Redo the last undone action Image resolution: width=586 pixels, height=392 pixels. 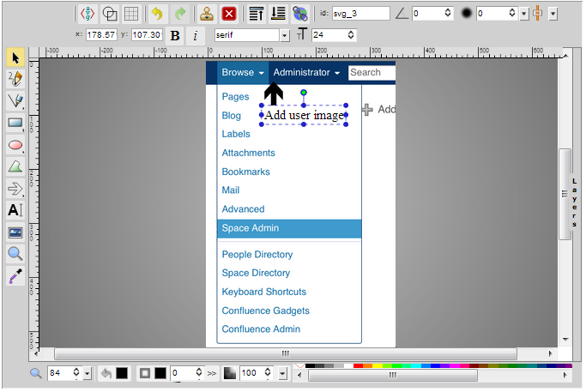pyautogui.click(x=180, y=14)
